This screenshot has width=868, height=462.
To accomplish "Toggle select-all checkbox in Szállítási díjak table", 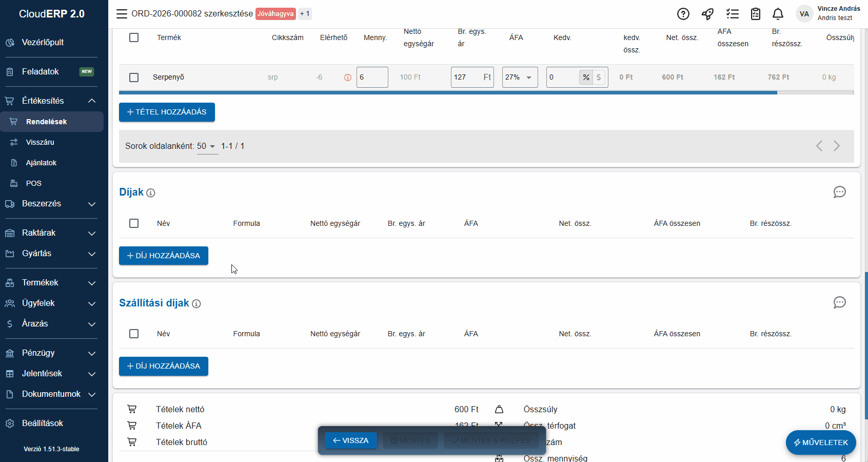I will pos(134,334).
